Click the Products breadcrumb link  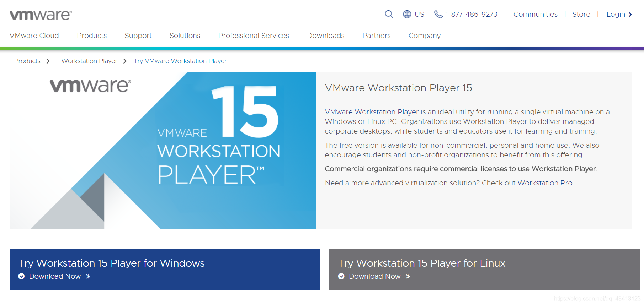coord(27,61)
